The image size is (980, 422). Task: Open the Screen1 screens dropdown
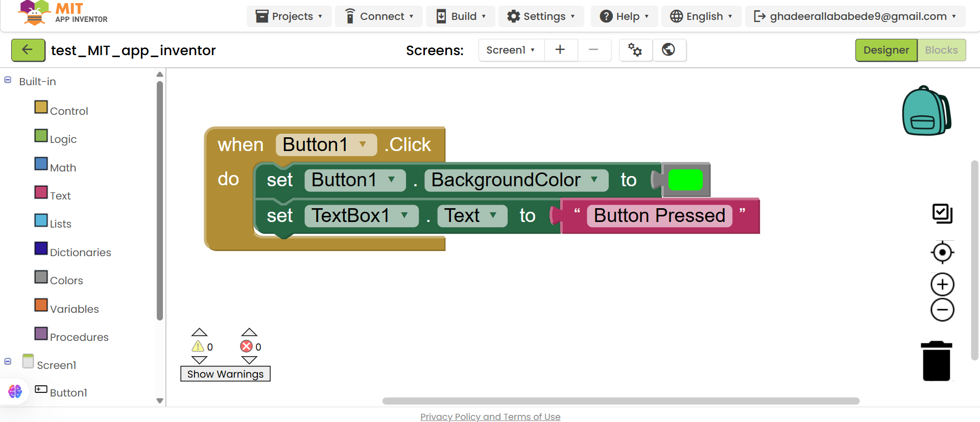pos(511,50)
